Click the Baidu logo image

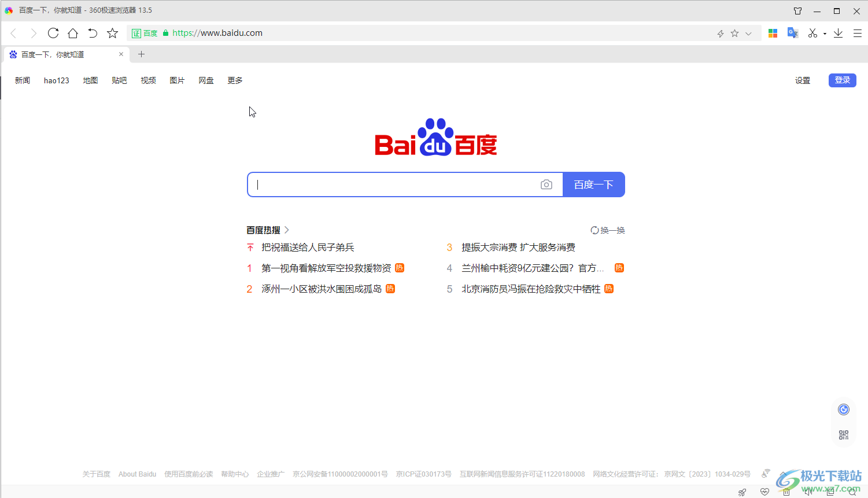point(436,138)
